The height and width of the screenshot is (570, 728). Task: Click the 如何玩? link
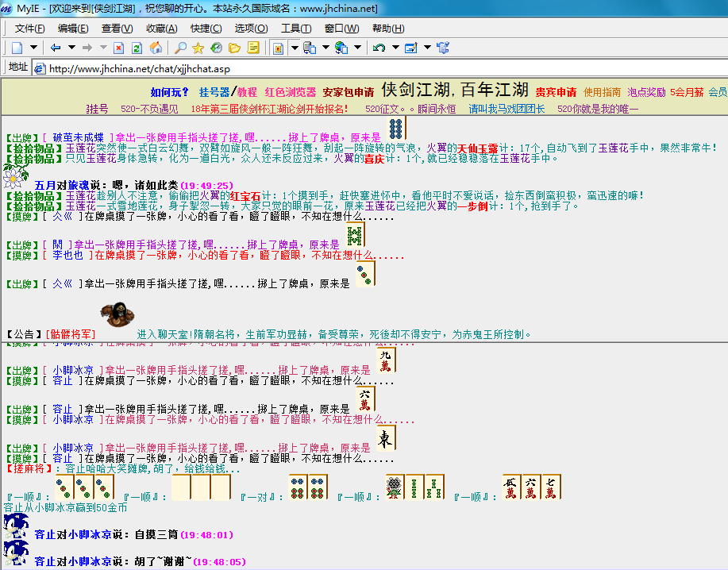pos(169,92)
